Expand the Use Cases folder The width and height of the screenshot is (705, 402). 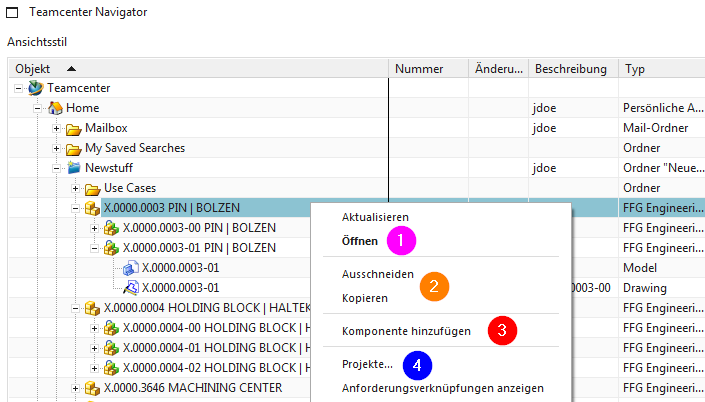tap(77, 188)
